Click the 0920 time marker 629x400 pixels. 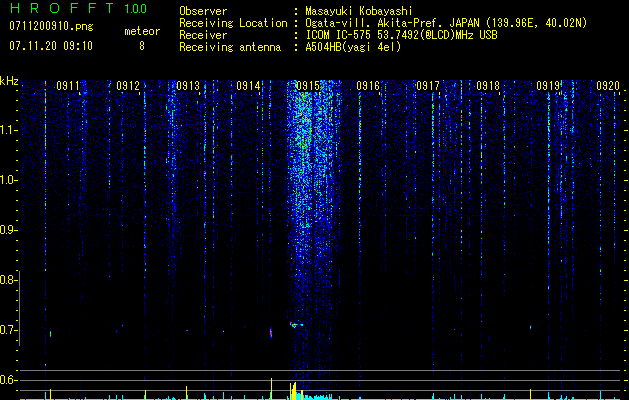tap(608, 85)
